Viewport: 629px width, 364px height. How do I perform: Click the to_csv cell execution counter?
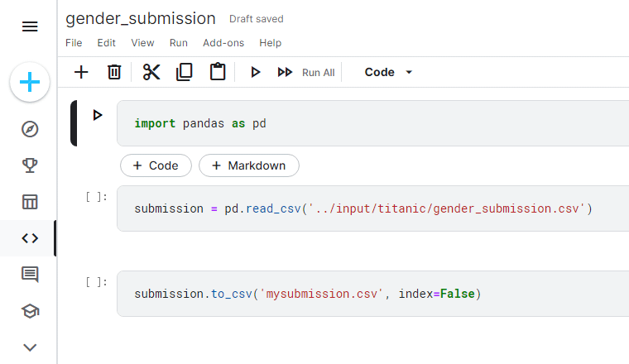[x=97, y=282]
